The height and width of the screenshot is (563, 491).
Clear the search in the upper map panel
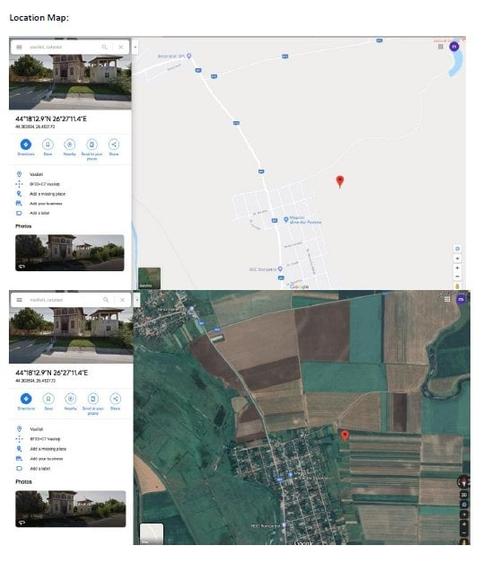pos(121,47)
